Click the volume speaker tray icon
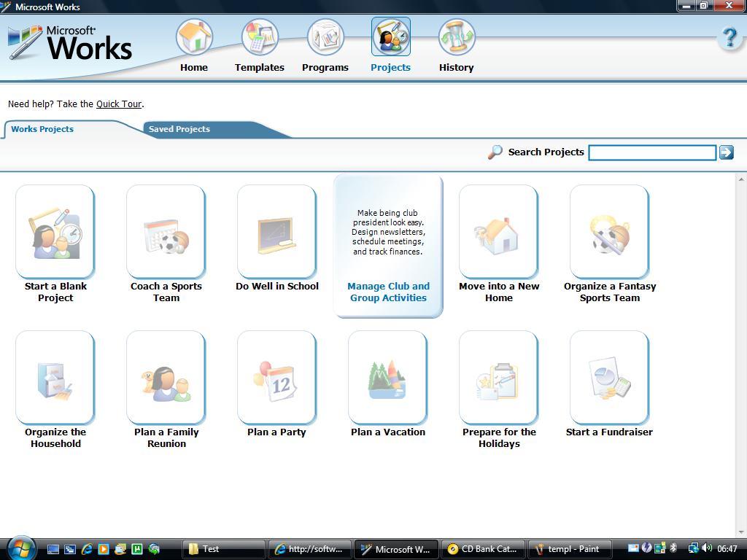Image resolution: width=747 pixels, height=560 pixels. pos(707,548)
